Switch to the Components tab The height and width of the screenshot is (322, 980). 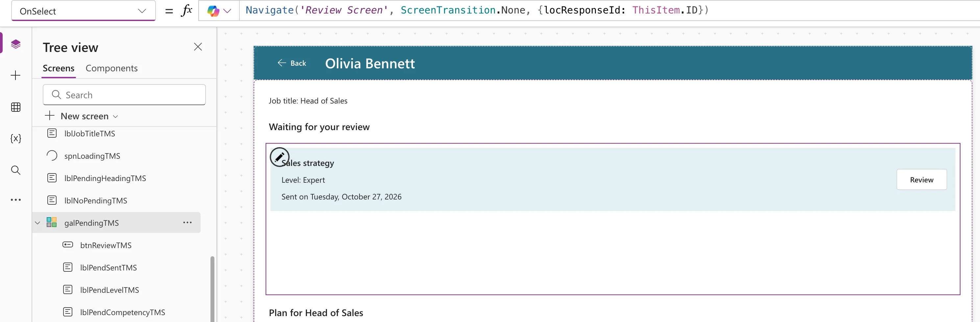[x=111, y=68]
